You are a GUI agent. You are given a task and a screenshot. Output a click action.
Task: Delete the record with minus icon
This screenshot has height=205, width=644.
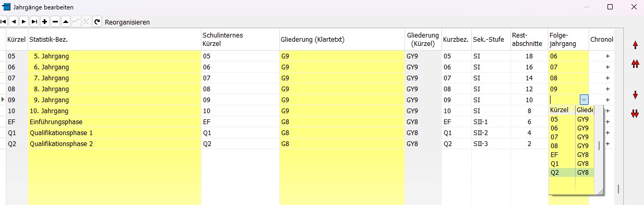(55, 22)
